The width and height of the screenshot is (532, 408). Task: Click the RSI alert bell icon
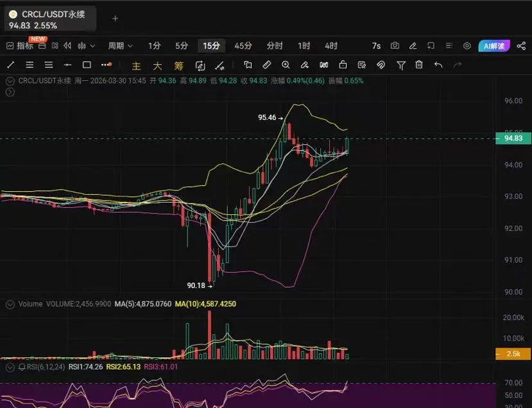coord(22,367)
